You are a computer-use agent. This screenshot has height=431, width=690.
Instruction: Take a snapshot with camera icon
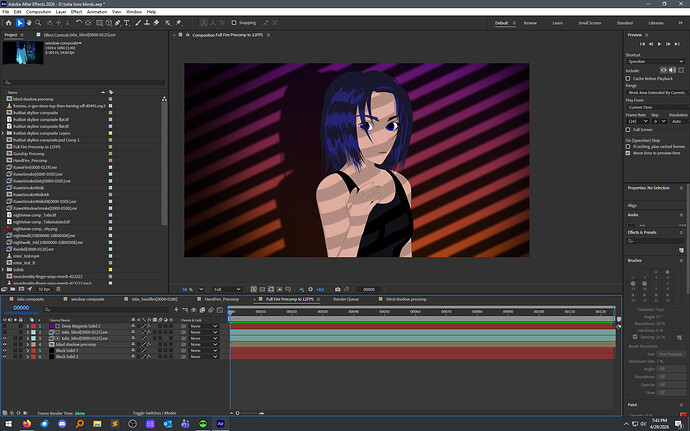click(338, 289)
